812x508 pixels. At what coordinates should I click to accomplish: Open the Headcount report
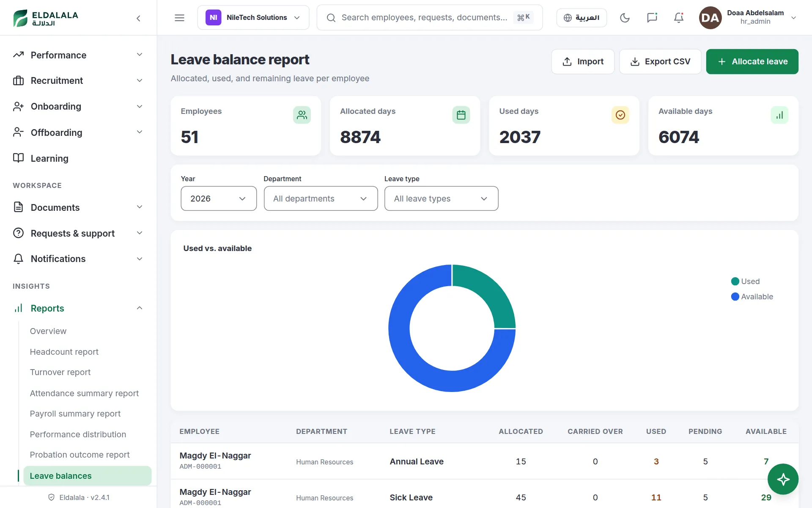point(64,352)
